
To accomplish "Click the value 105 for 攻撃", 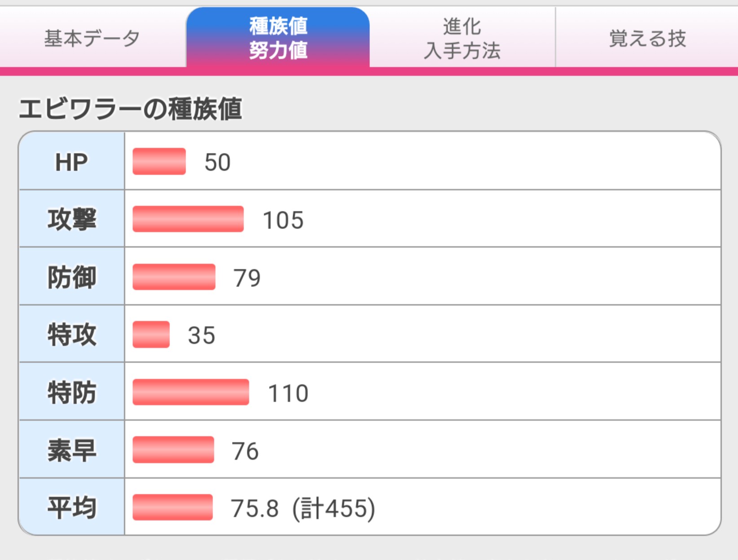I will click(283, 220).
